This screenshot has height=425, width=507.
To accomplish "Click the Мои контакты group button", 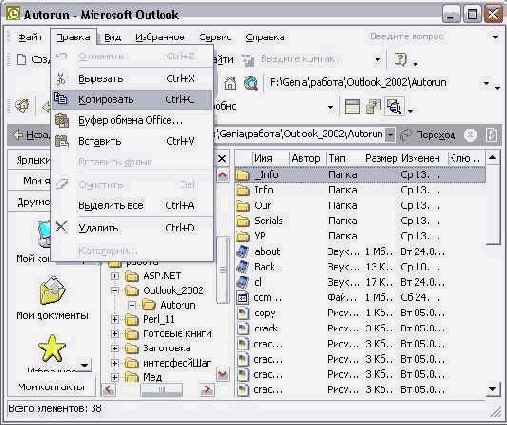I will click(x=52, y=387).
